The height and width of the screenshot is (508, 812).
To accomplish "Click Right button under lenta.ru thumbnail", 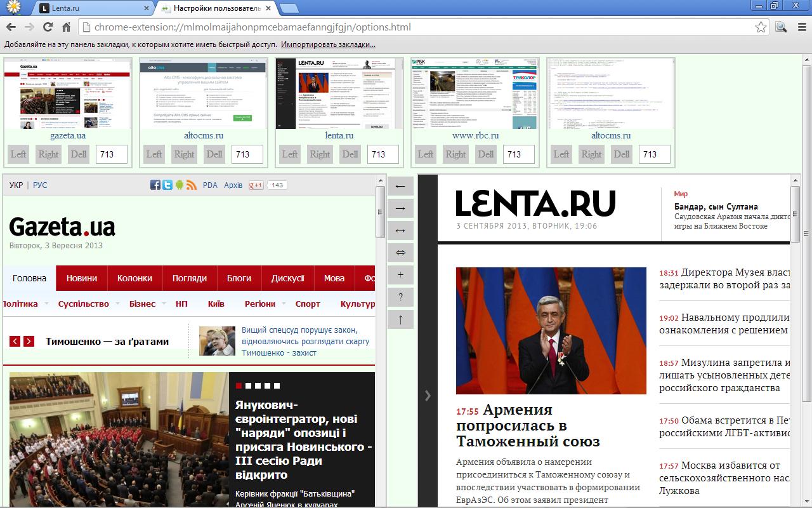I will [320, 154].
